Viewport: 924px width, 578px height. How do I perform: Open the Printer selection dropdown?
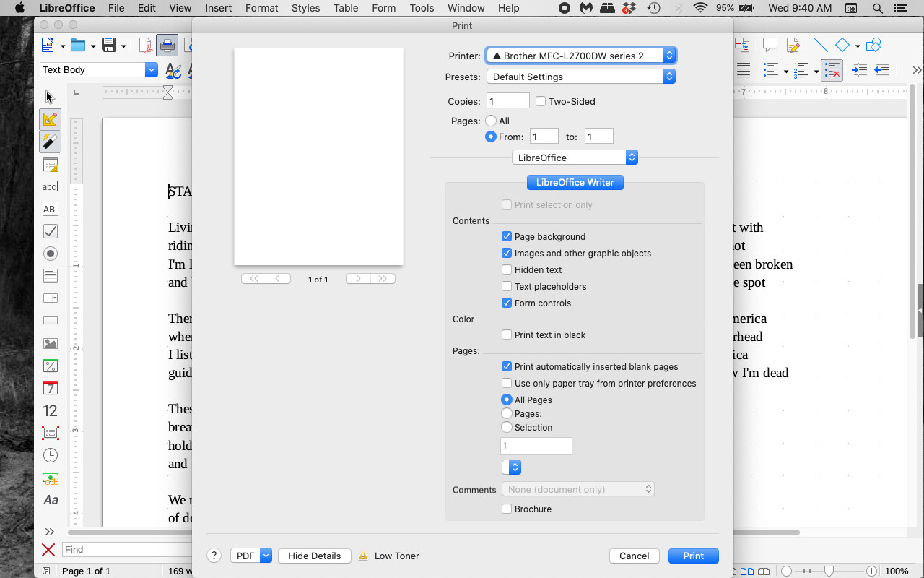click(581, 55)
